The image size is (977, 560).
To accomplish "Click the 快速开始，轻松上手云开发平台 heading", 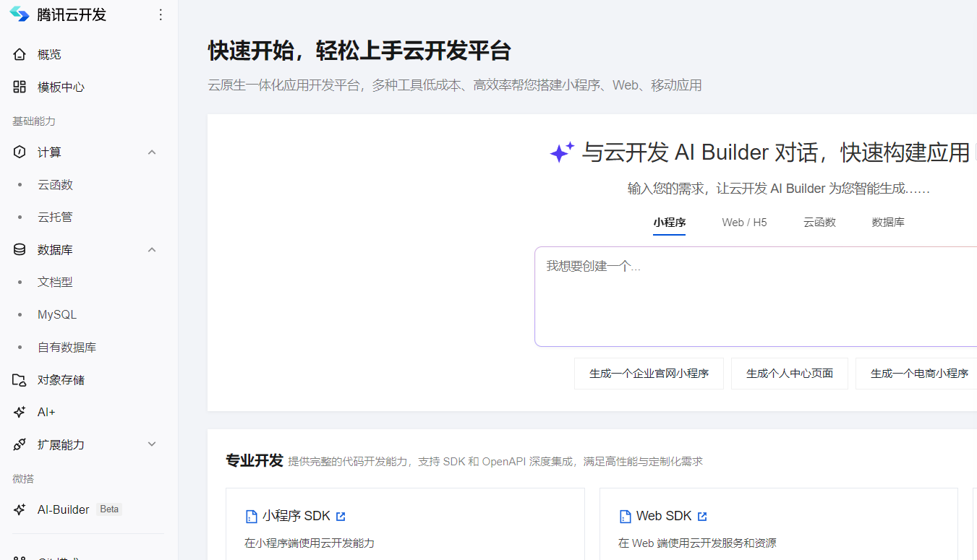I will (x=359, y=51).
